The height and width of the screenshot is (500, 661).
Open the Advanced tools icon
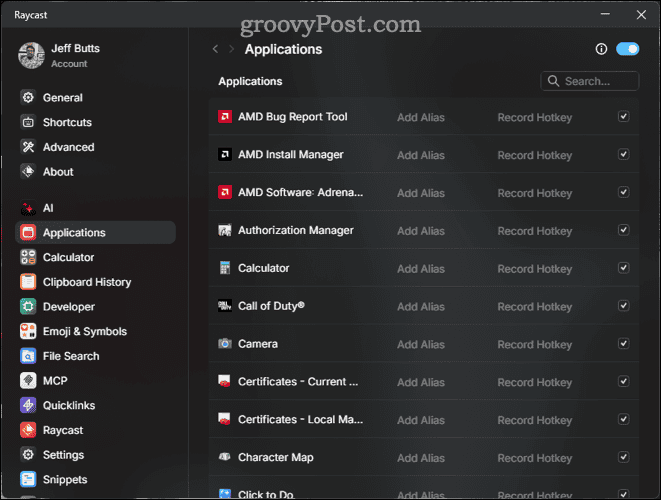[x=28, y=147]
